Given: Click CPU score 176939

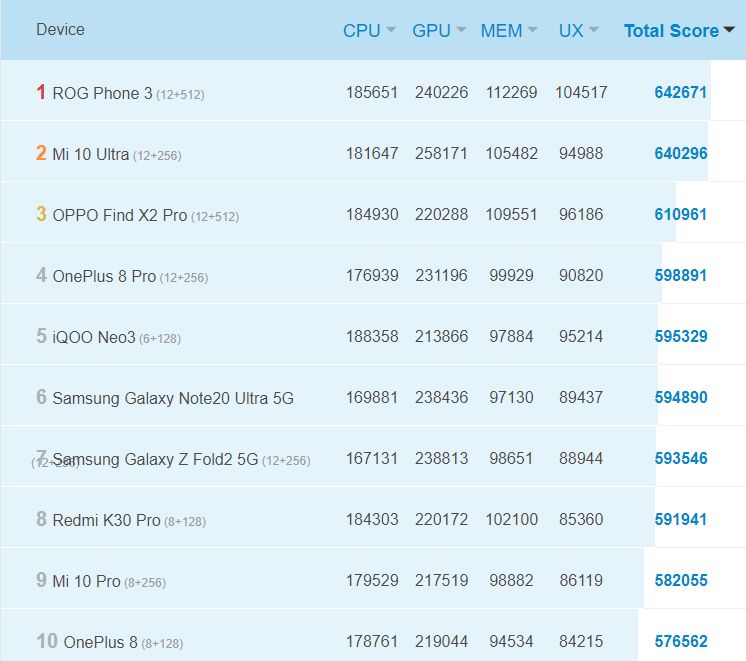Looking at the screenshot, I should 372,275.
